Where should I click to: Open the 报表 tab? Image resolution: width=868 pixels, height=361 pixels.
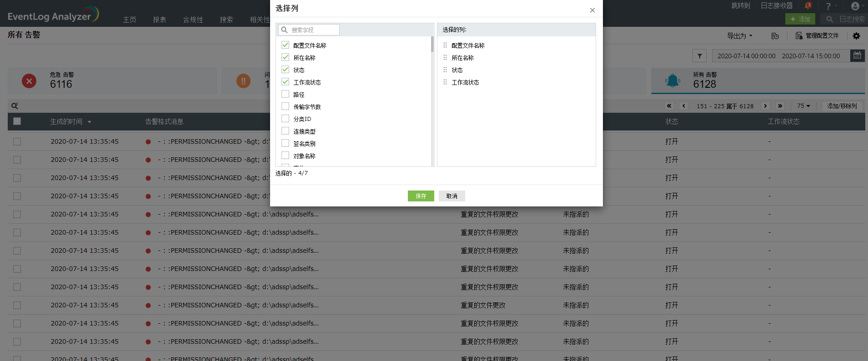tap(160, 20)
